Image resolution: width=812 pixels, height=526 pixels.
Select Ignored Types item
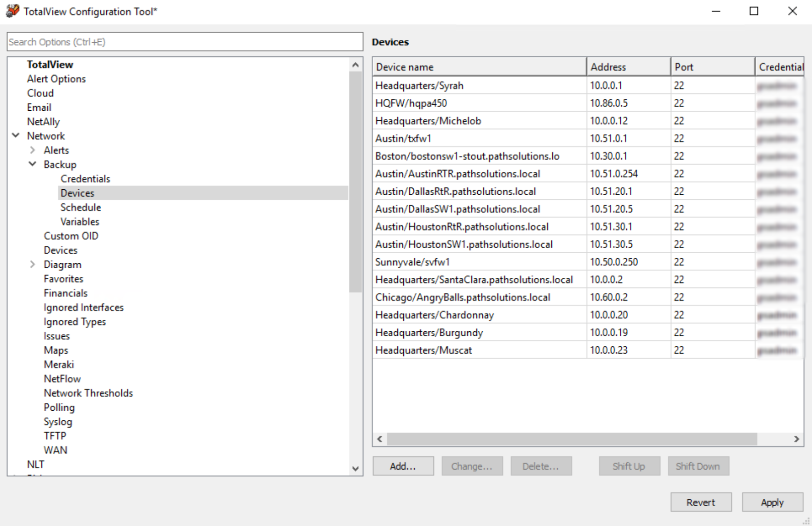click(x=75, y=322)
